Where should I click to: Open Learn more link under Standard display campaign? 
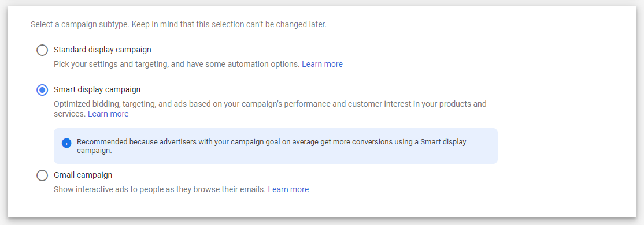322,65
